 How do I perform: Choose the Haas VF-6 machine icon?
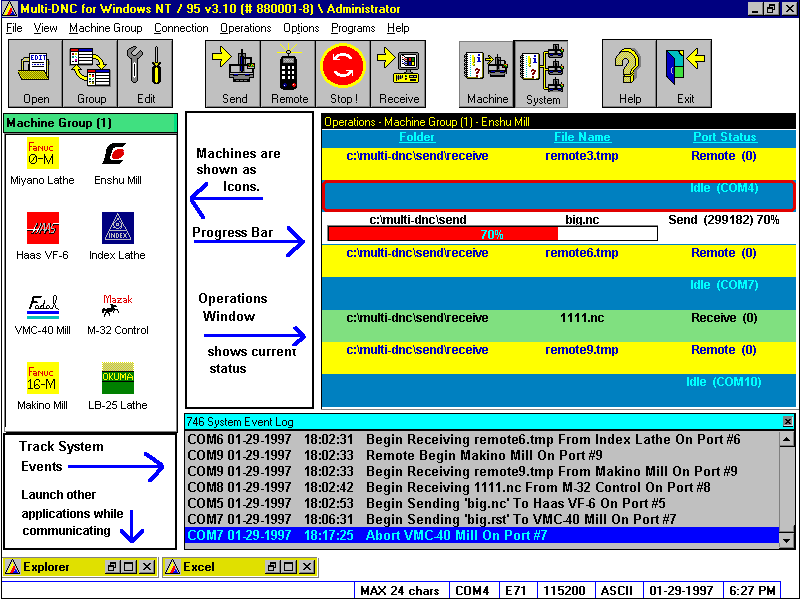click(42, 236)
